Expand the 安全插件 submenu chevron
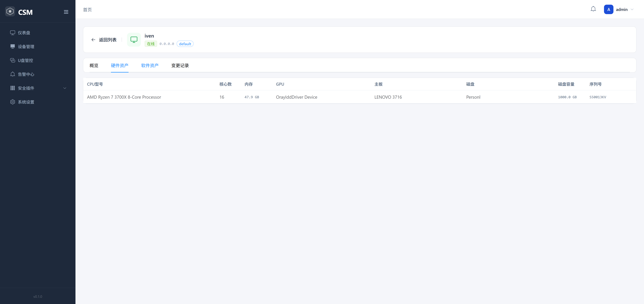 click(65, 88)
